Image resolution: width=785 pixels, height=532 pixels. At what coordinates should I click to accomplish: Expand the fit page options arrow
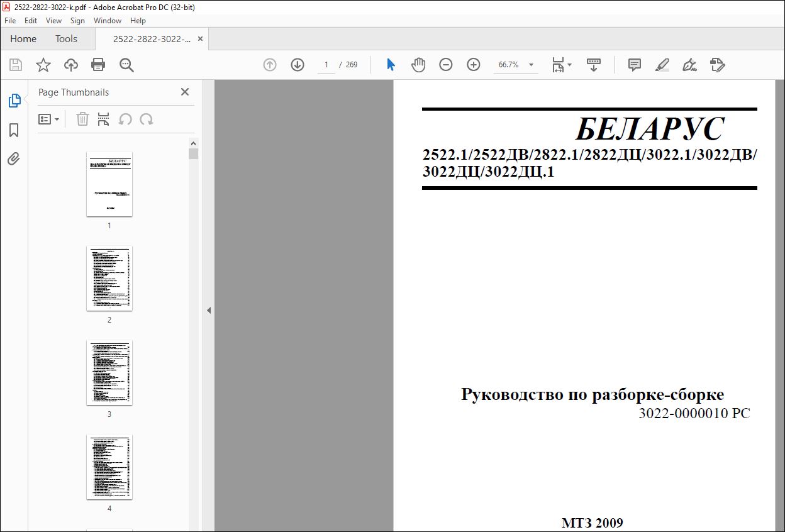point(569,65)
